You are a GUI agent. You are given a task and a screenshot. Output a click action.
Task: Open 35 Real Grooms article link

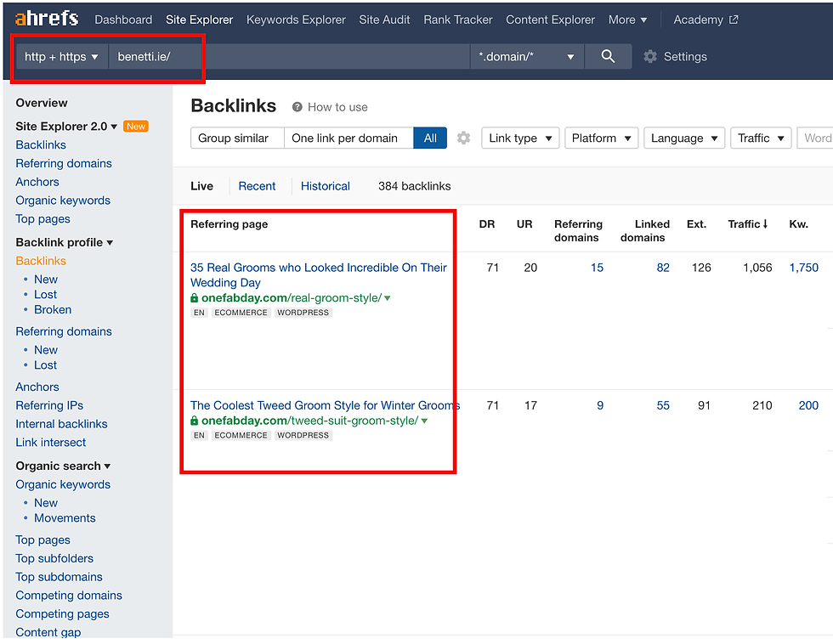pos(319,275)
